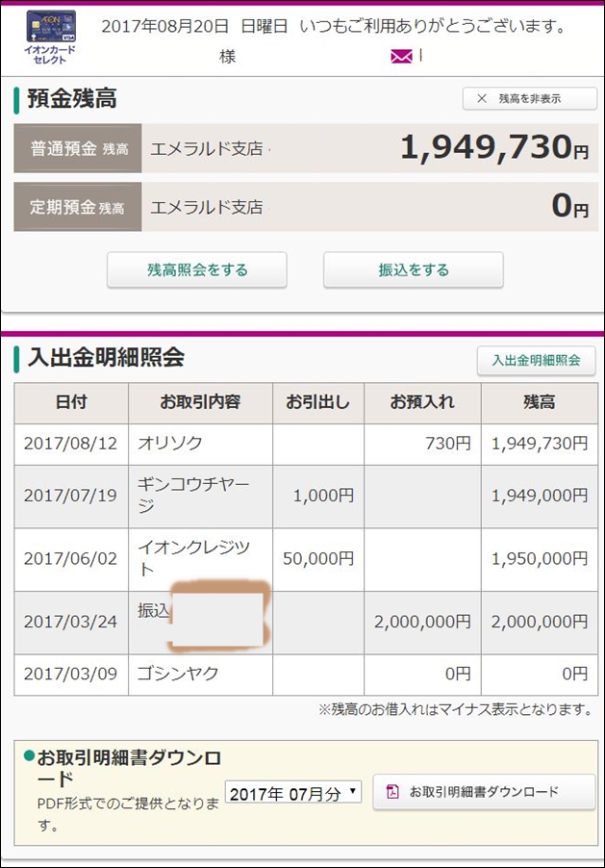Viewport: 605px width, 868px height.
Task: Click 残高照会をする button
Action: (197, 269)
